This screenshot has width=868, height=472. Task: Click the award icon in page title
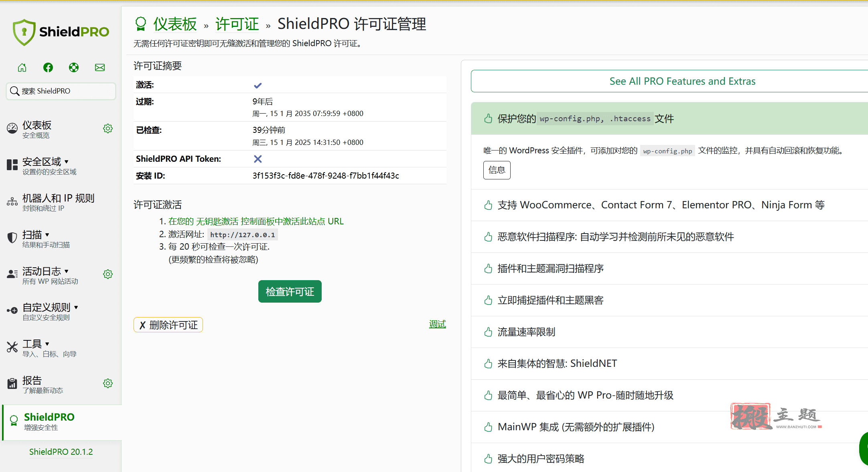[x=140, y=24]
